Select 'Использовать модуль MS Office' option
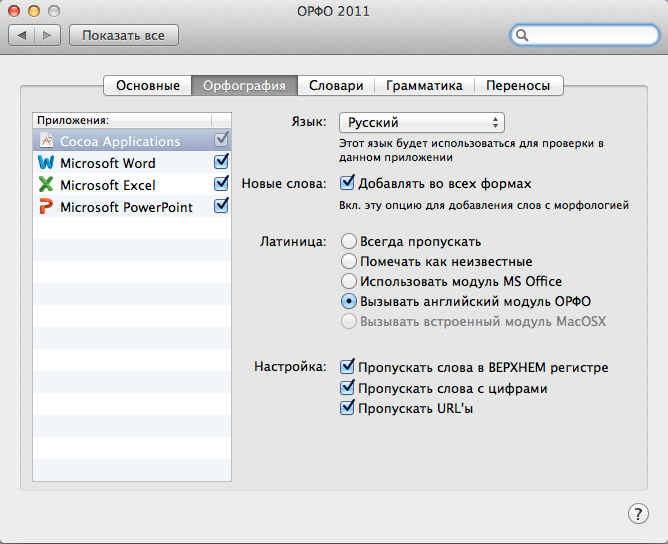 348,281
